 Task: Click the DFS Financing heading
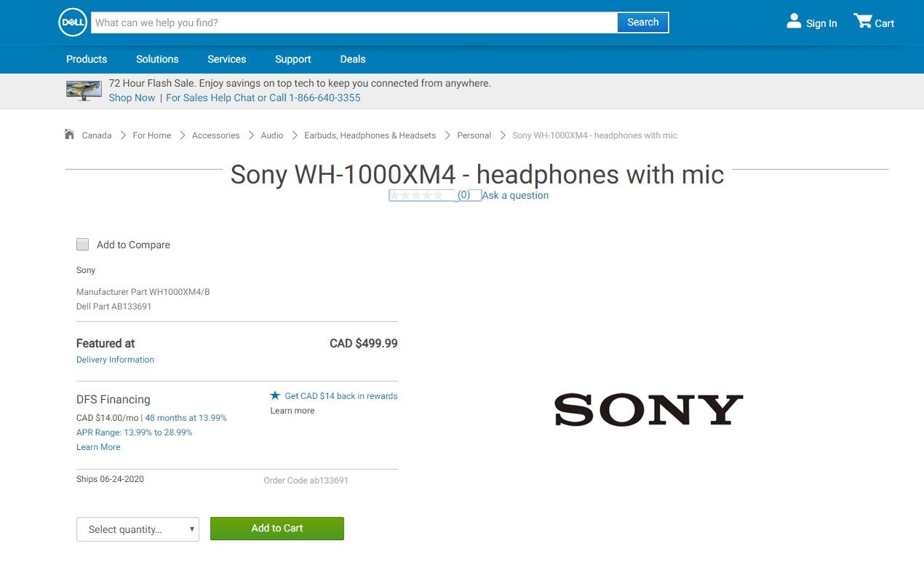pos(113,400)
